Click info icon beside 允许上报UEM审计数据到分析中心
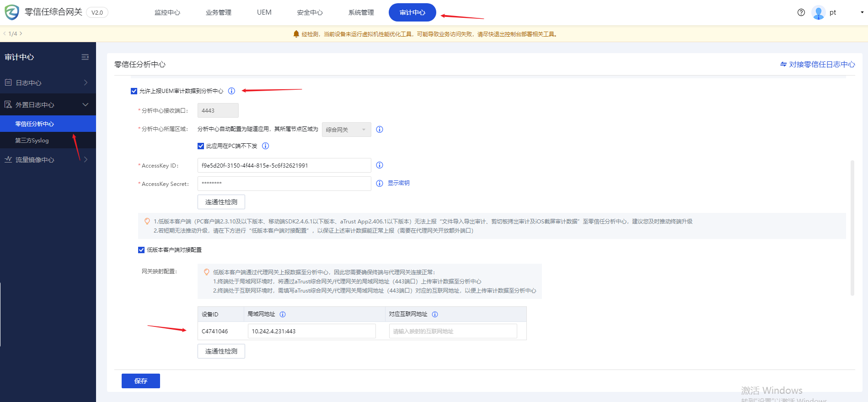Screen dimensions: 868x402 click(x=231, y=91)
